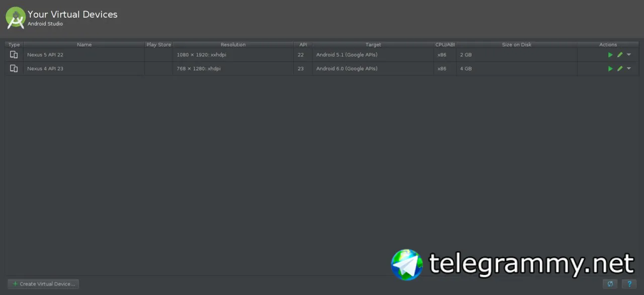
Task: Click the Nexus 5 device type icon
Action: pyautogui.click(x=14, y=55)
